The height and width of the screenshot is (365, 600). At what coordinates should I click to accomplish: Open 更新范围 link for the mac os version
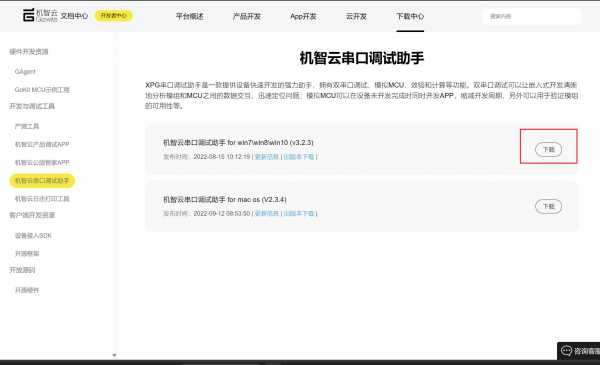pyautogui.click(x=267, y=213)
